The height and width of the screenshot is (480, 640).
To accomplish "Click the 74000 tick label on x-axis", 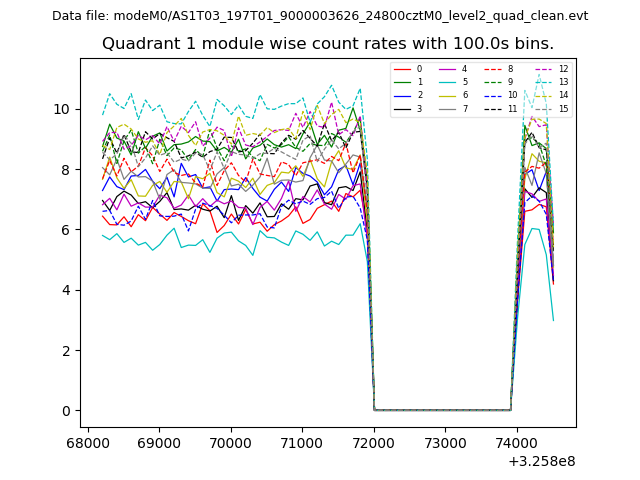I will pyautogui.click(x=516, y=443).
